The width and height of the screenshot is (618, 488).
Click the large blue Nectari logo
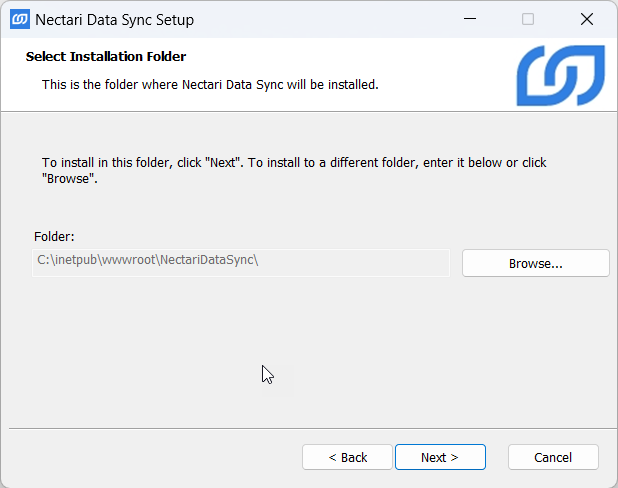pos(560,75)
